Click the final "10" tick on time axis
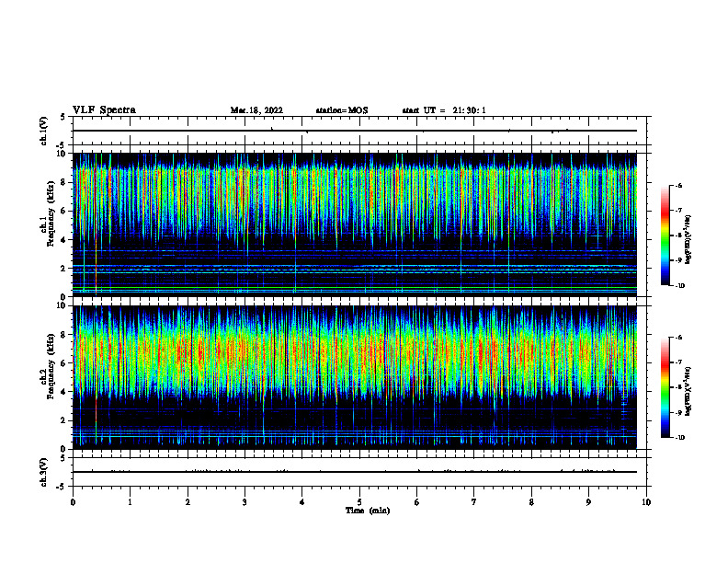Image resolution: width=728 pixels, height=563 pixels. click(x=646, y=502)
